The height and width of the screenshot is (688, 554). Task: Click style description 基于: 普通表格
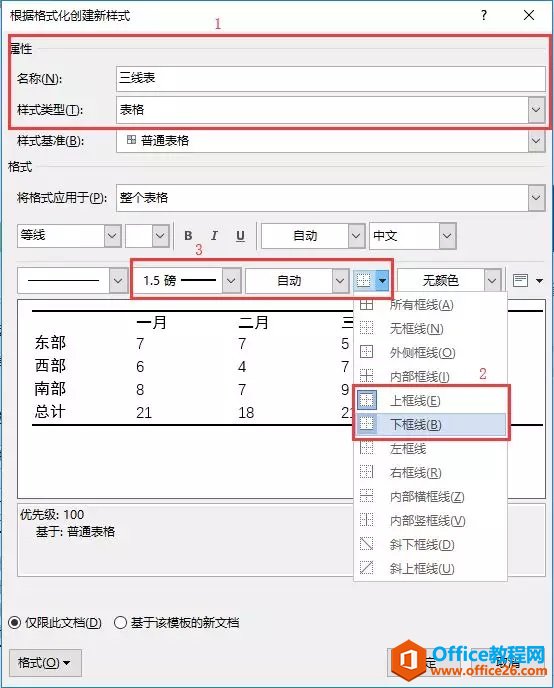pos(75,532)
